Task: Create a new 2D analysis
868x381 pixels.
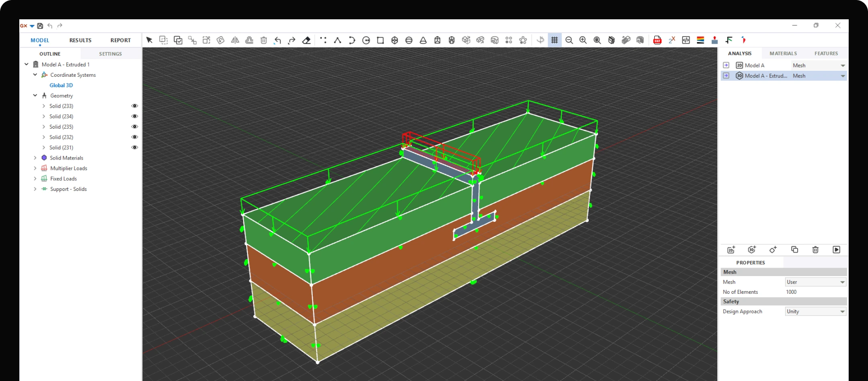Action: 731,250
